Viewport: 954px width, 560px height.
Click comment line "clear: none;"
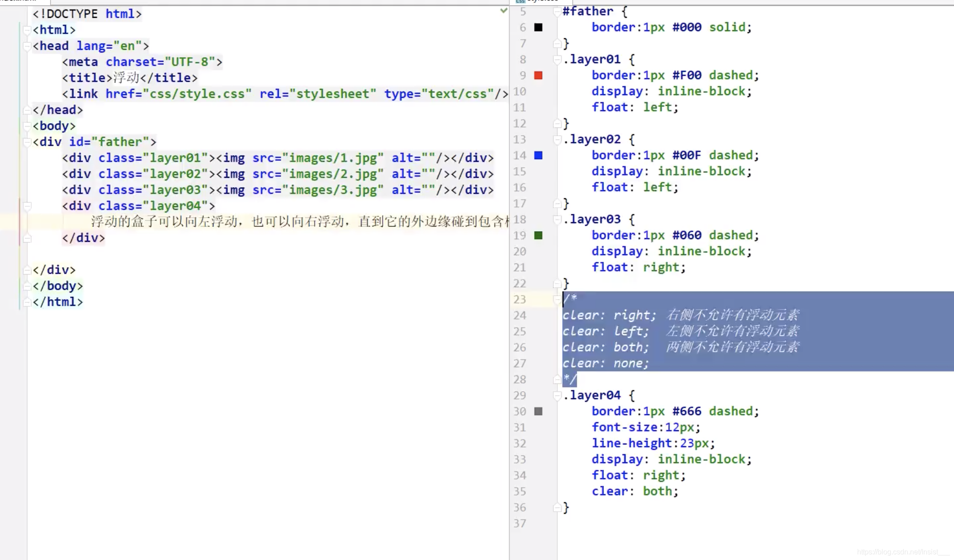pos(605,364)
